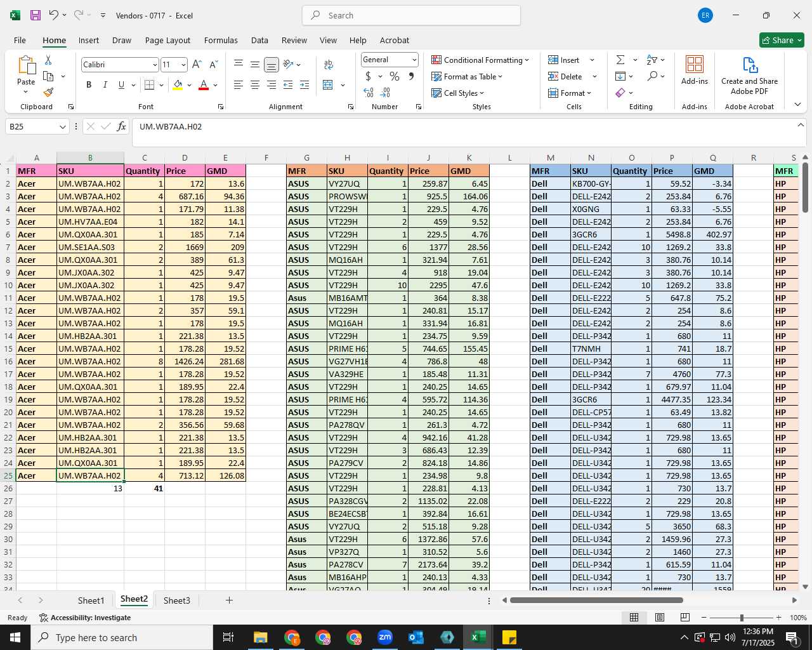Click the Find & Select magnifier icon
The height and width of the screenshot is (650, 812).
pyautogui.click(x=652, y=76)
